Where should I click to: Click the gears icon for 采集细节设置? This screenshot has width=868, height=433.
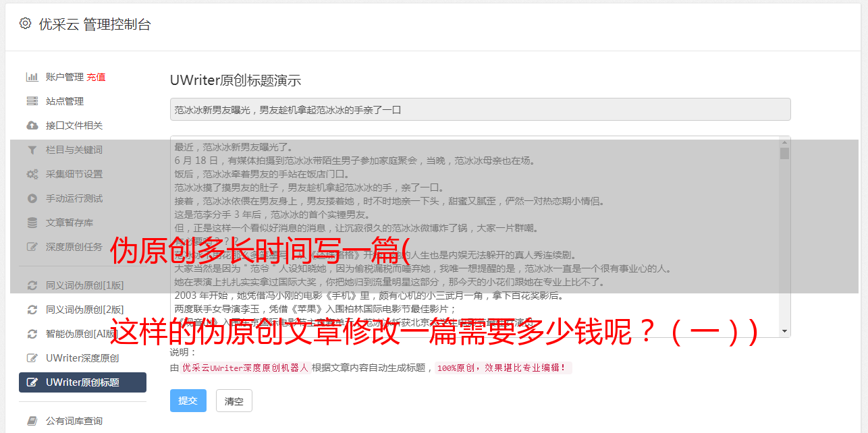pos(32,174)
